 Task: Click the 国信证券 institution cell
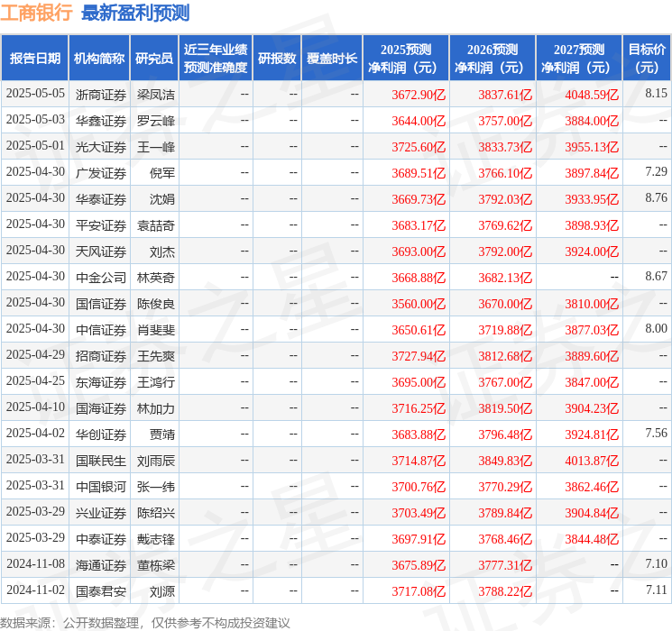[101, 304]
